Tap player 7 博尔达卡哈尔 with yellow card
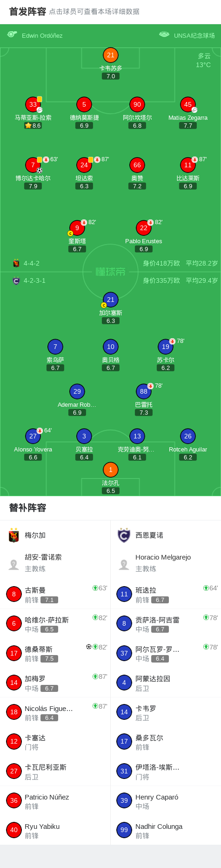Image resolution: width=221 pixels, height=868 pixels. click(33, 165)
